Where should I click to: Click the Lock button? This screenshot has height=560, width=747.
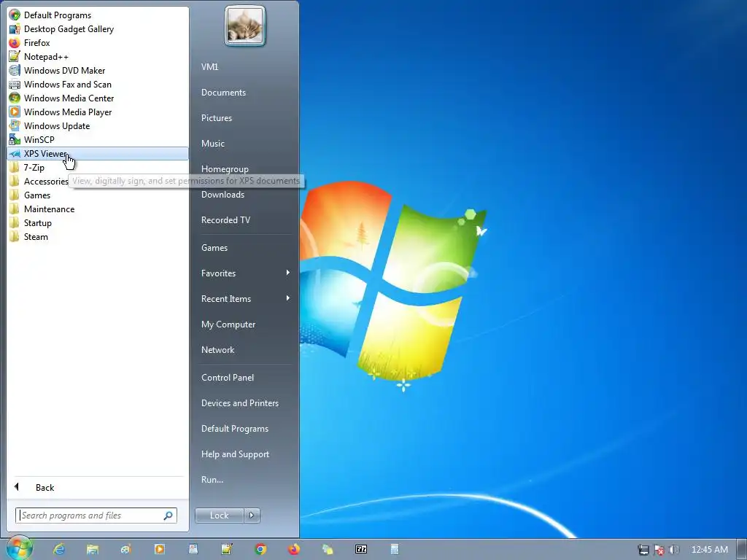point(219,516)
